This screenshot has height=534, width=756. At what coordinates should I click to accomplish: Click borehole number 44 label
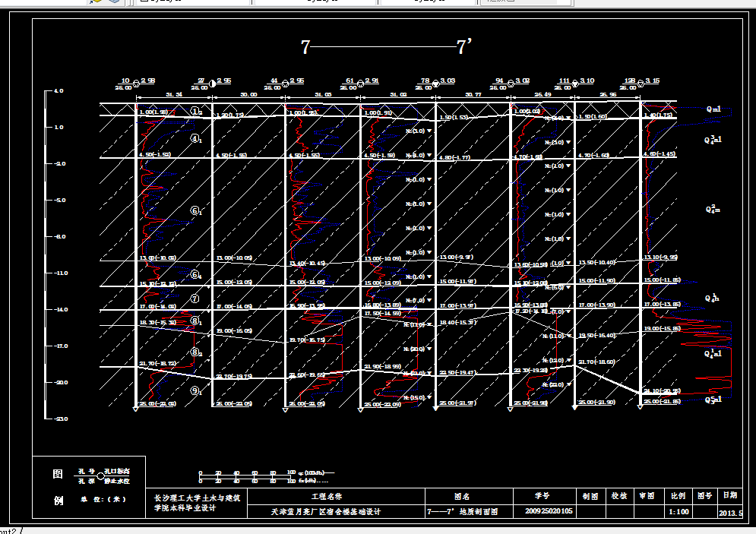(x=274, y=81)
